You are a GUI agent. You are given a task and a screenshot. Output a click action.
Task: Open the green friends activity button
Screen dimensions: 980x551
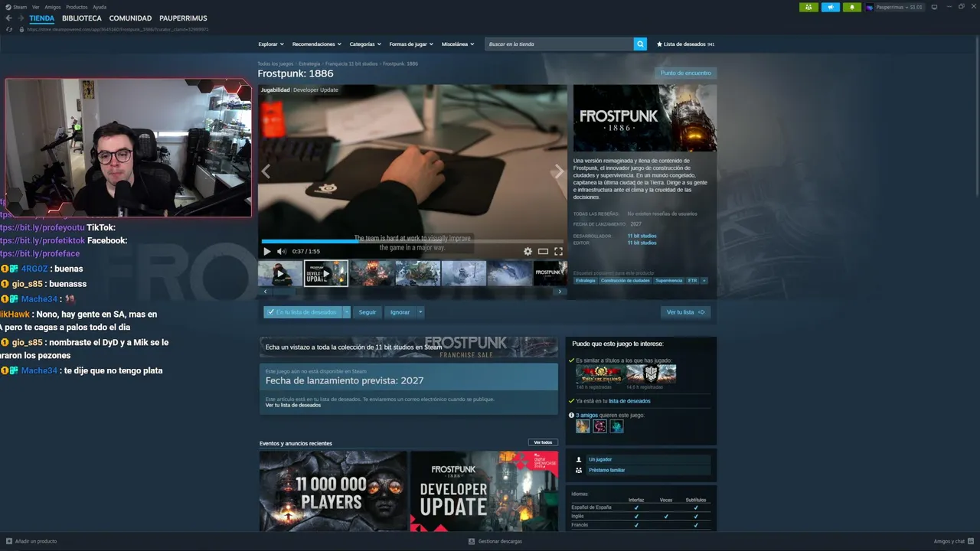click(x=808, y=7)
